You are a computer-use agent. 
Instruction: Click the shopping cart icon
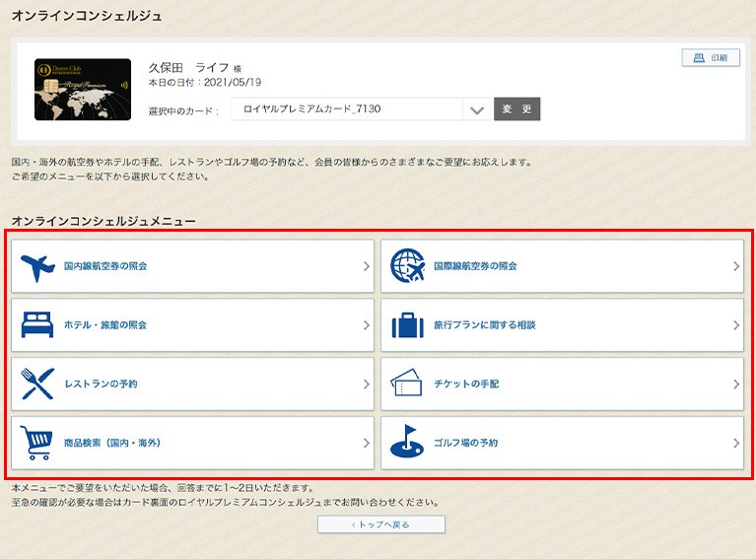pos(36,443)
